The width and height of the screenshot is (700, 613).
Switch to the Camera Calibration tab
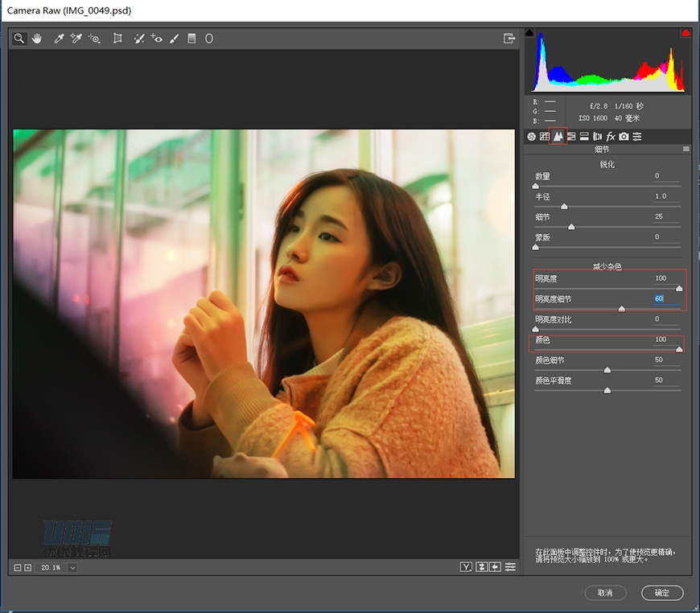[x=624, y=137]
